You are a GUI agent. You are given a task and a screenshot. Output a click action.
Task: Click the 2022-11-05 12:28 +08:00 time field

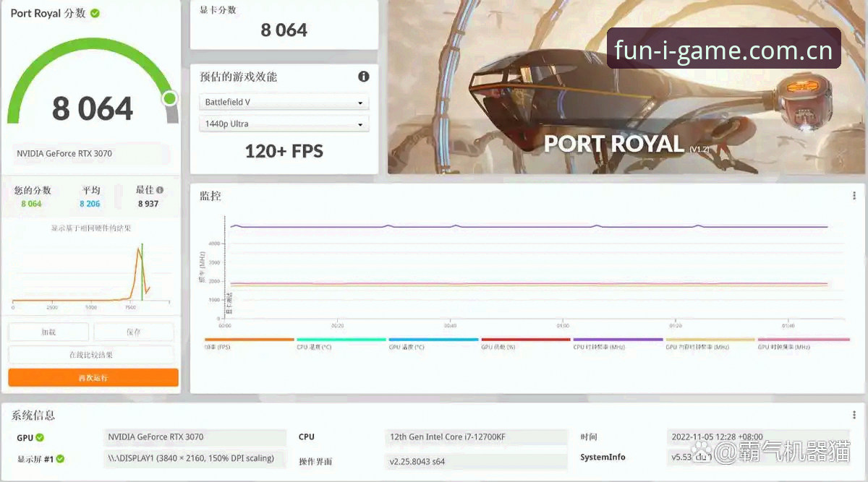tap(759, 437)
